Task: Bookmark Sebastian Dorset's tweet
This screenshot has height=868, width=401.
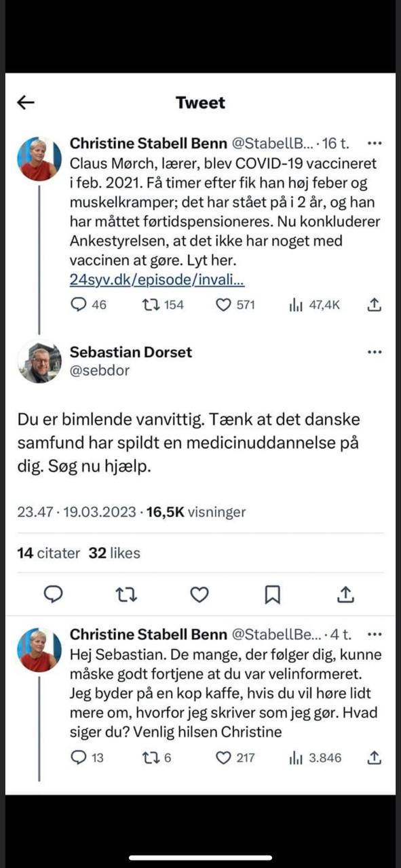Action: pyautogui.click(x=272, y=595)
